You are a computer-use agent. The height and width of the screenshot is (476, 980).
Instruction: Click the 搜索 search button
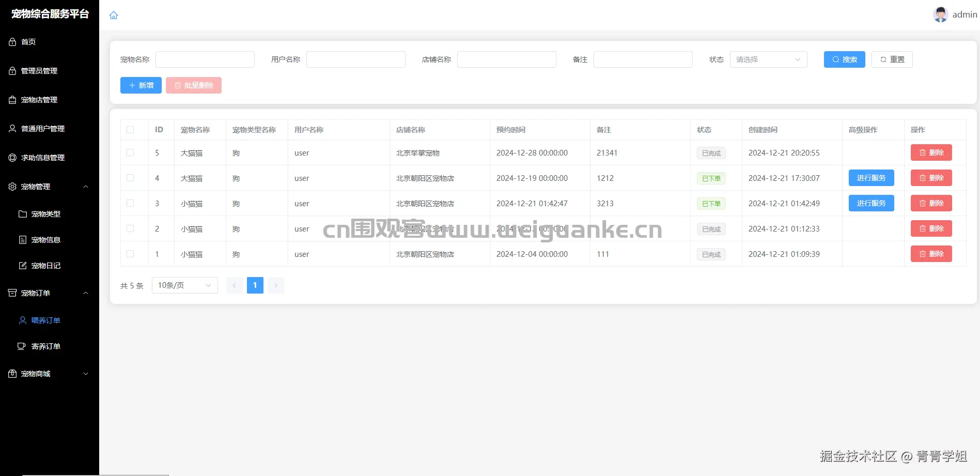pos(844,59)
